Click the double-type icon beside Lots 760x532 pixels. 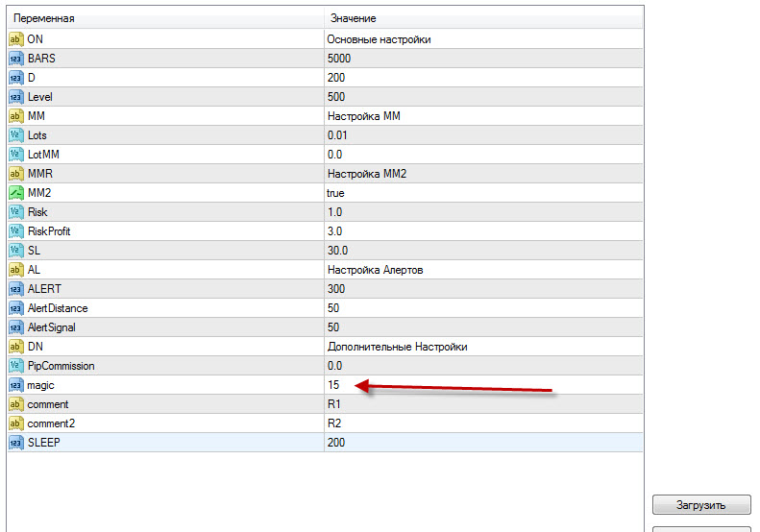(15, 135)
